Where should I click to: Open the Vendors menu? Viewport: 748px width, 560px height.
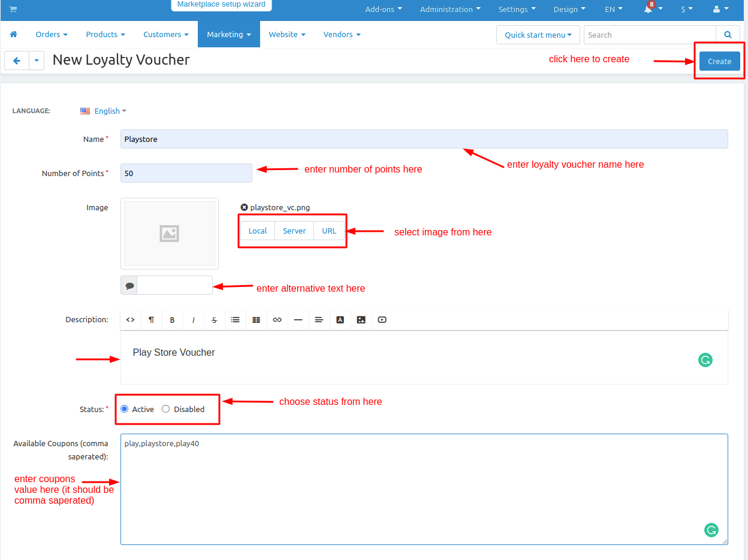coord(342,34)
